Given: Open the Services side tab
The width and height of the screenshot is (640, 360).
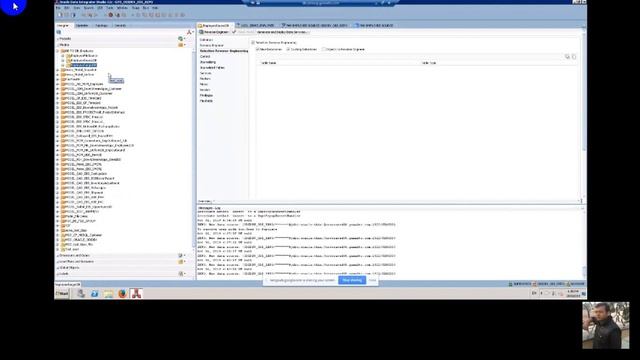Looking at the screenshot, I should pos(205,73).
